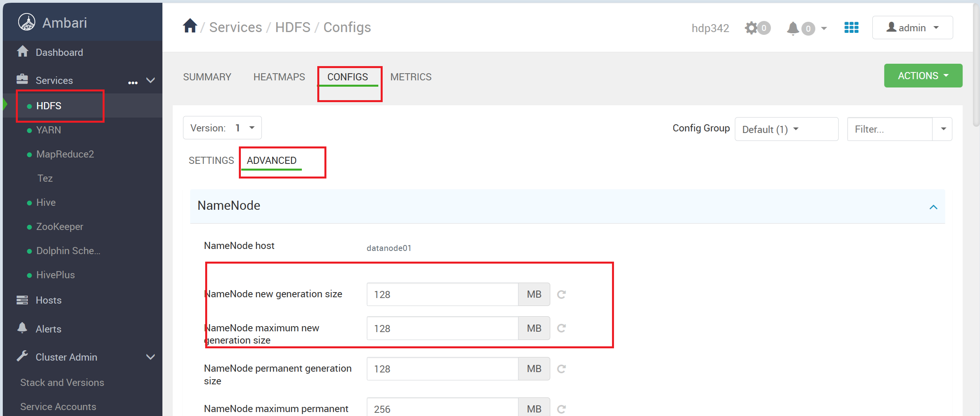Image resolution: width=980 pixels, height=416 pixels.
Task: Edit NameNode new generation size field
Action: pos(442,294)
